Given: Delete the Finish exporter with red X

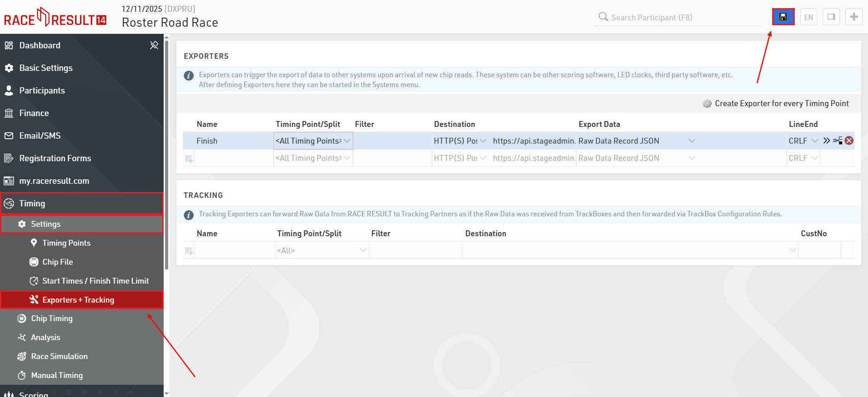Looking at the screenshot, I should (849, 140).
